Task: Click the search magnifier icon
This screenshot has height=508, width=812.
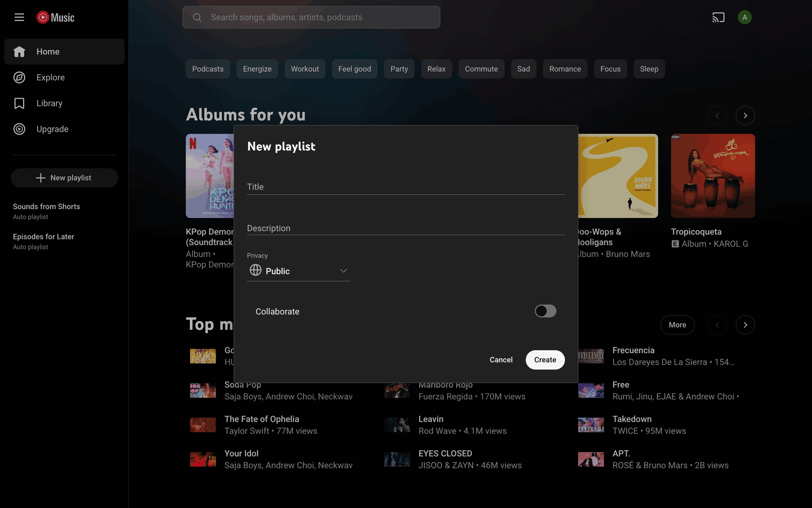Action: [197, 17]
